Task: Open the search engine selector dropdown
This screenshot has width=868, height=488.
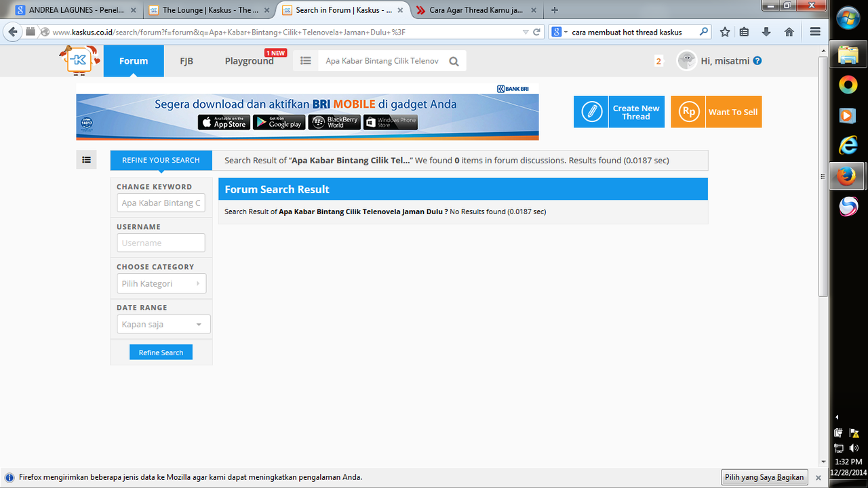Action: point(559,32)
